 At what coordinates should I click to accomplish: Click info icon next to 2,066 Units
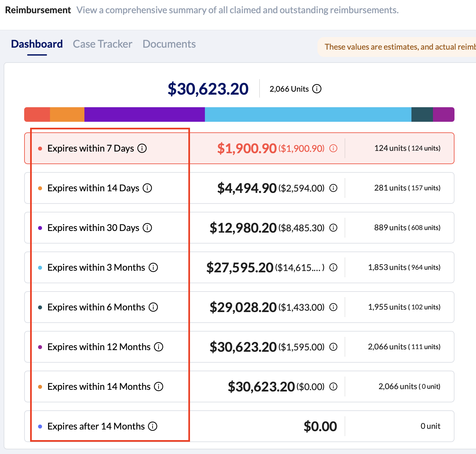pos(317,89)
